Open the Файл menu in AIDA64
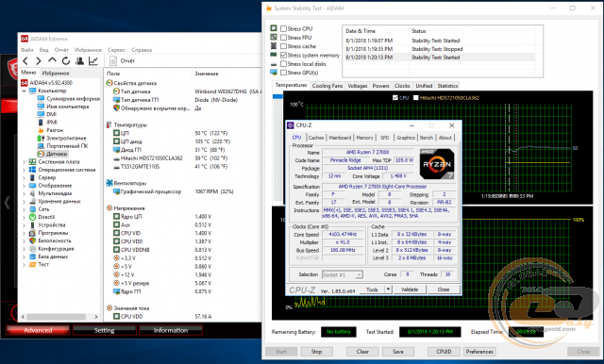 click(x=27, y=50)
